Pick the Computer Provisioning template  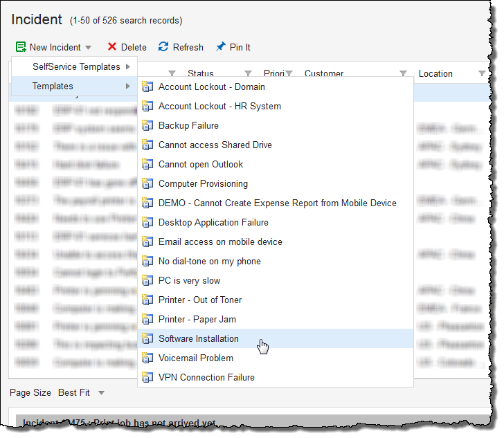pyautogui.click(x=276, y=183)
